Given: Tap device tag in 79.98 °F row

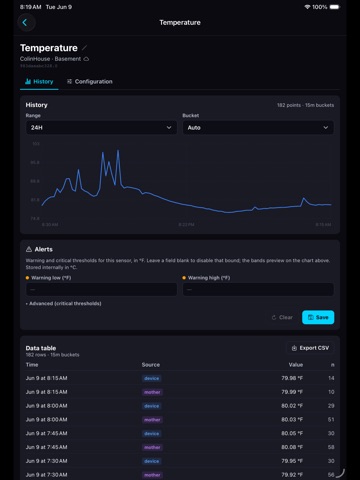Looking at the screenshot, I should tap(152, 378).
